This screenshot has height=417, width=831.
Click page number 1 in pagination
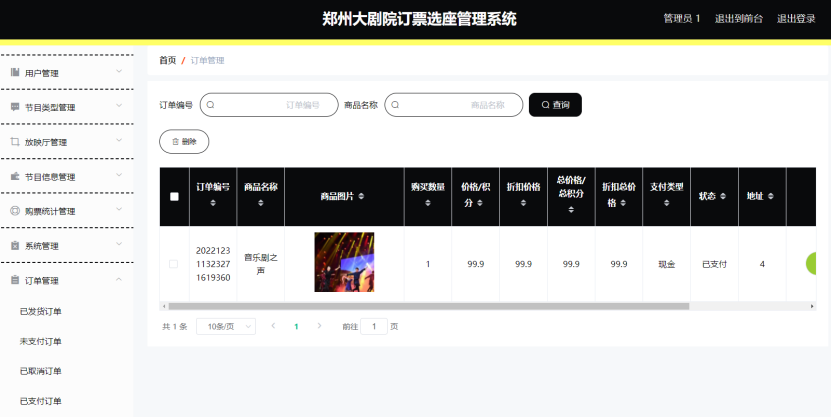coord(296,326)
